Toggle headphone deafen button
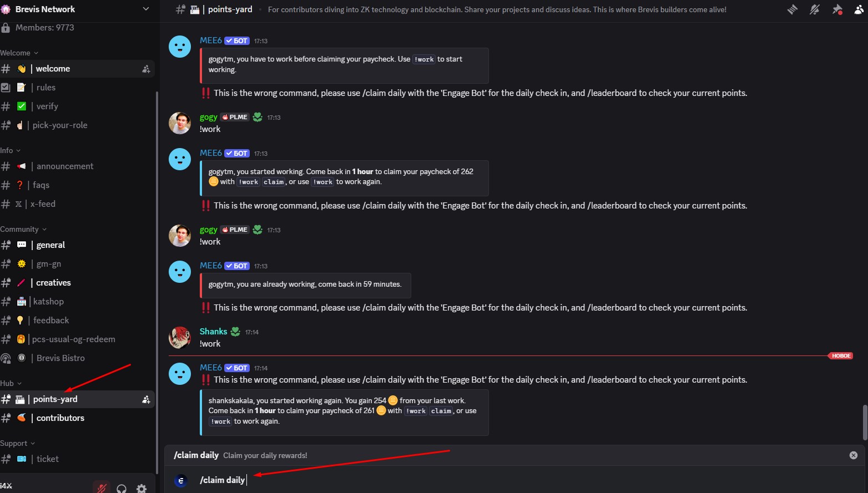Viewport: 868px width, 493px height. point(122,488)
